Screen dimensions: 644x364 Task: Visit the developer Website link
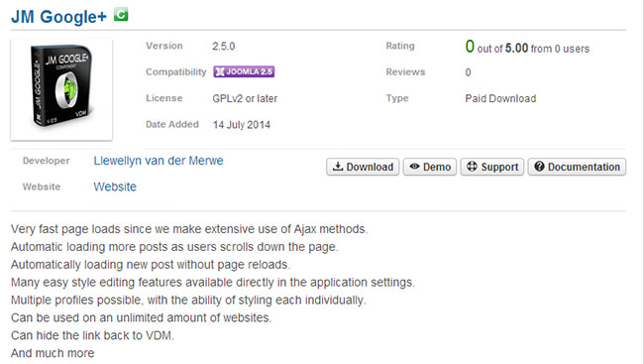115,186
